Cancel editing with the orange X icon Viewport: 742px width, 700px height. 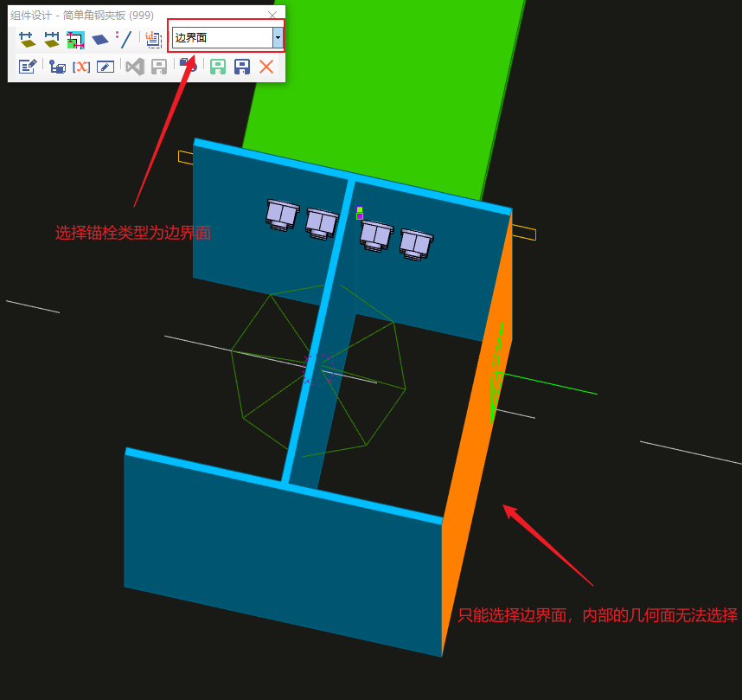tap(266, 67)
